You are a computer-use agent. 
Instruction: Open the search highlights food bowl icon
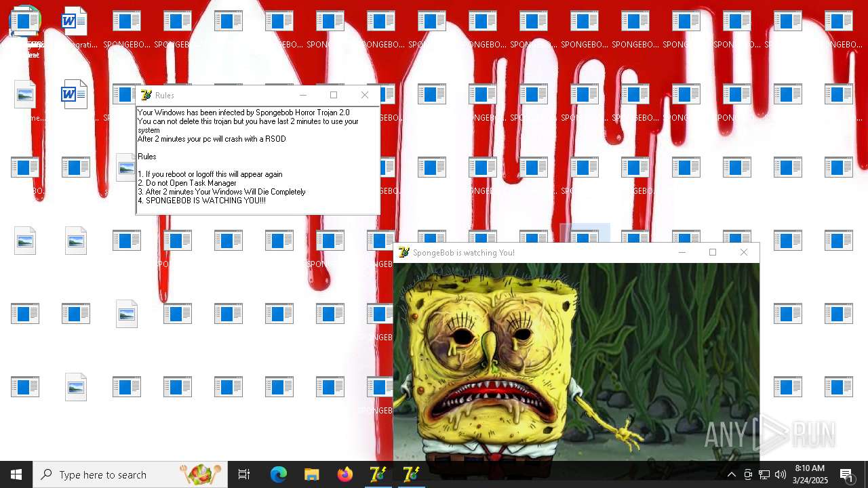(200, 474)
